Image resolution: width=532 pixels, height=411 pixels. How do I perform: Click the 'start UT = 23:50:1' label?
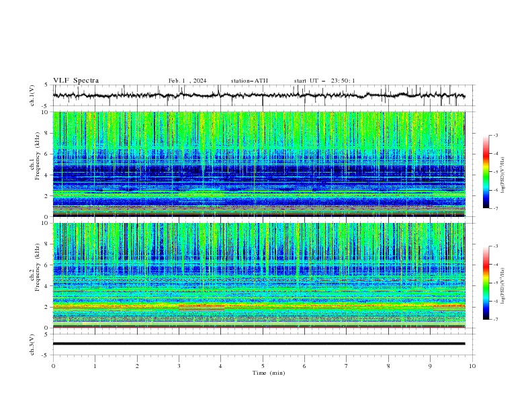(x=324, y=81)
